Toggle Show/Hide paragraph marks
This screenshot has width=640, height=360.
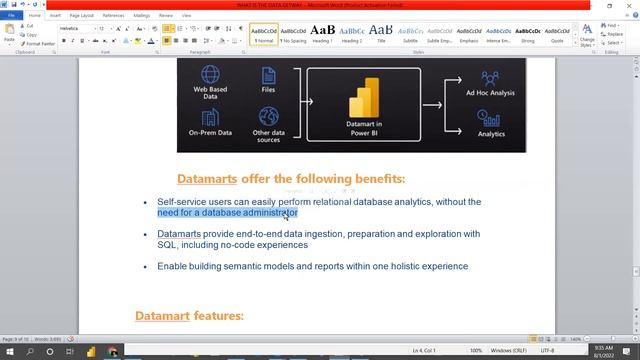[241, 29]
